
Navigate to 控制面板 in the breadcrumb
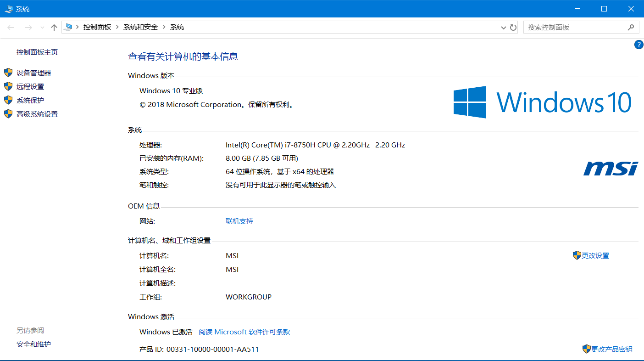97,27
